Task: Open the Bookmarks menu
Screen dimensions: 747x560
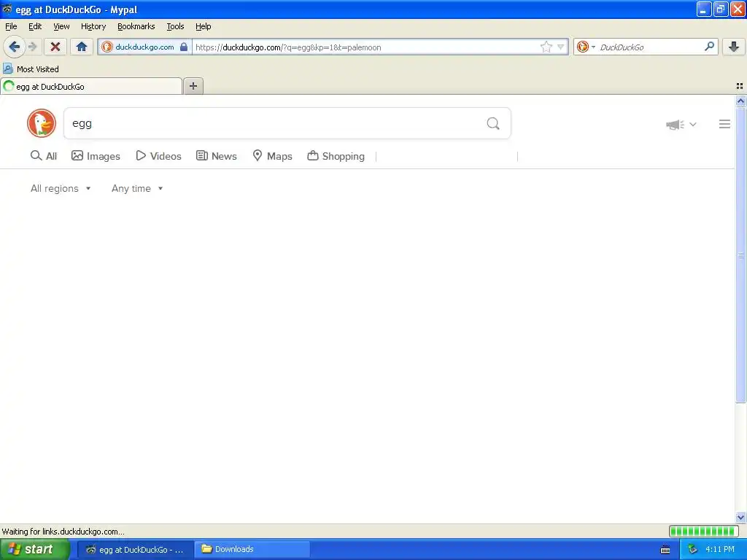Action: pos(136,26)
